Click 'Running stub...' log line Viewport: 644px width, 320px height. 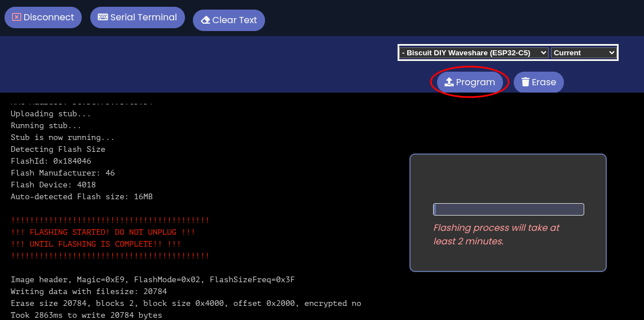46,126
